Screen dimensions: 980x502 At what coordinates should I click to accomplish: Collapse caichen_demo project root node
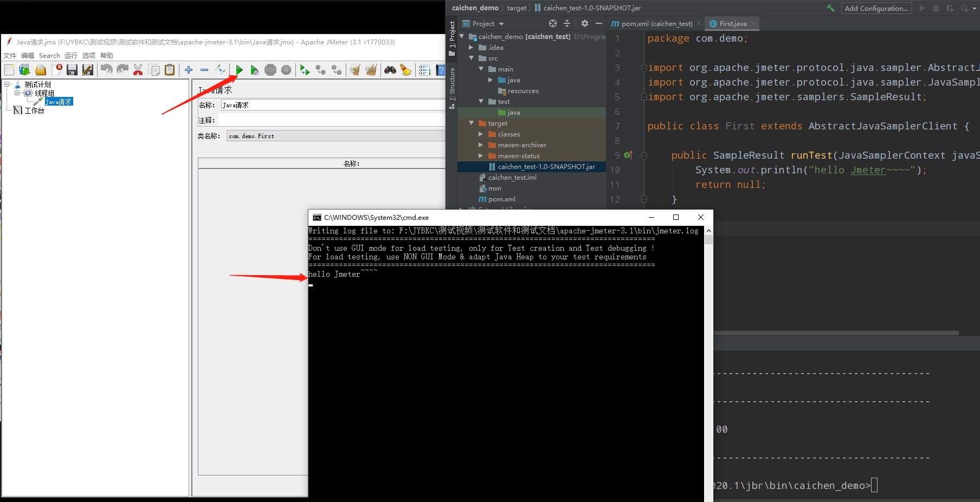[462, 37]
